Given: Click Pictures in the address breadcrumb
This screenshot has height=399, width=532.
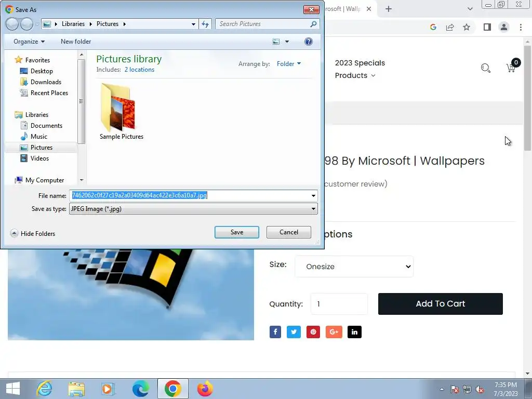Looking at the screenshot, I should (108, 24).
